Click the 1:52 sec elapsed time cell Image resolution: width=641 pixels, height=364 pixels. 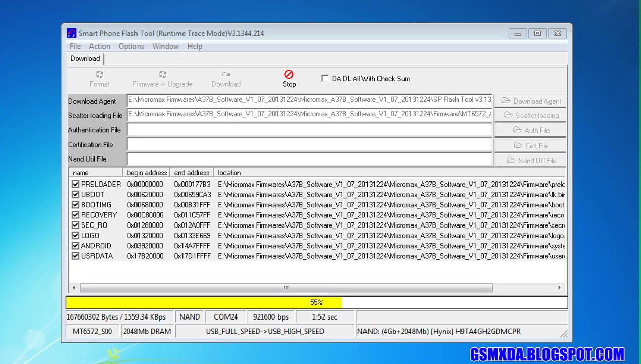point(326,317)
